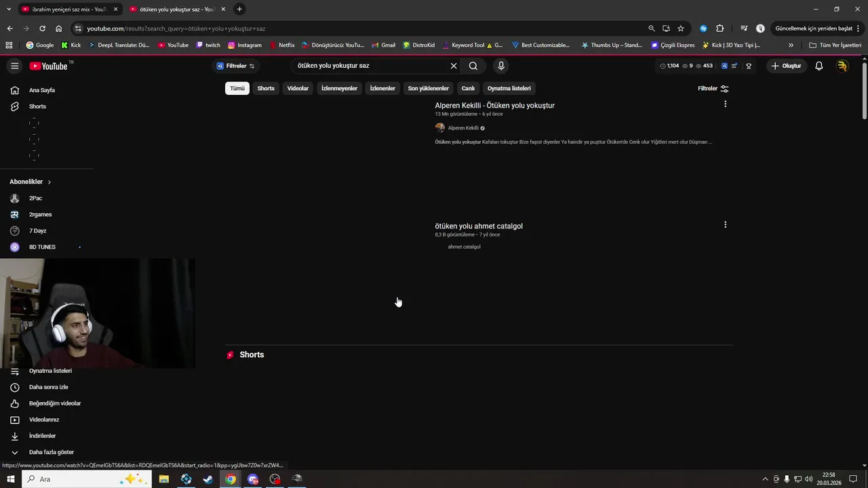Open more options for the ahmet catalgol video
This screenshot has height=488, width=868.
pos(725,224)
